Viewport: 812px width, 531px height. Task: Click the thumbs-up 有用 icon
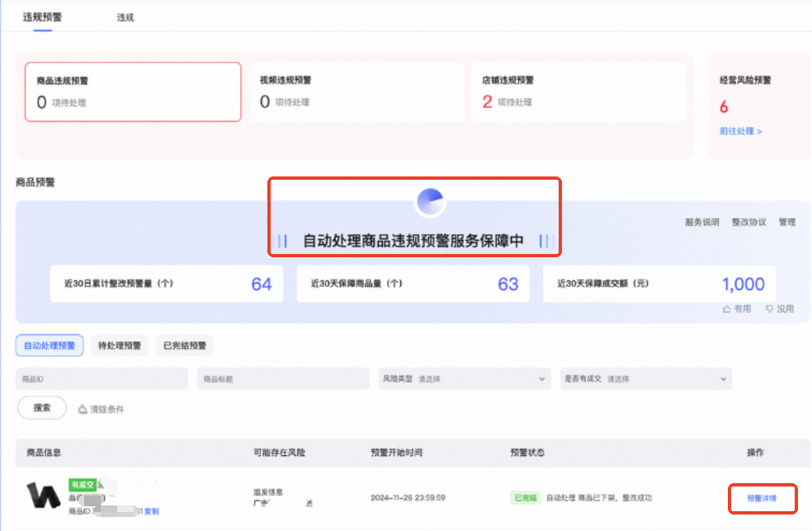coord(726,309)
